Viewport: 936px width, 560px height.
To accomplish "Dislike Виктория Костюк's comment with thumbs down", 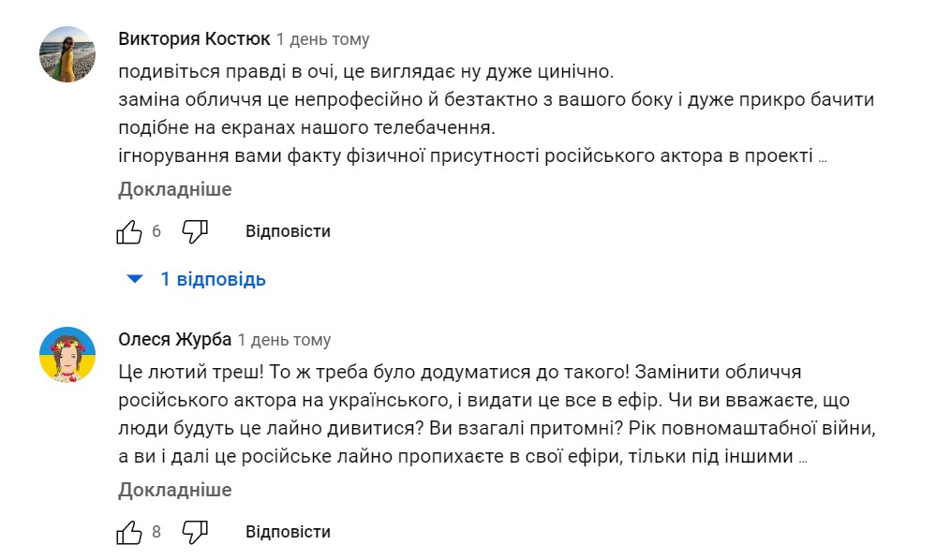I will [x=194, y=231].
